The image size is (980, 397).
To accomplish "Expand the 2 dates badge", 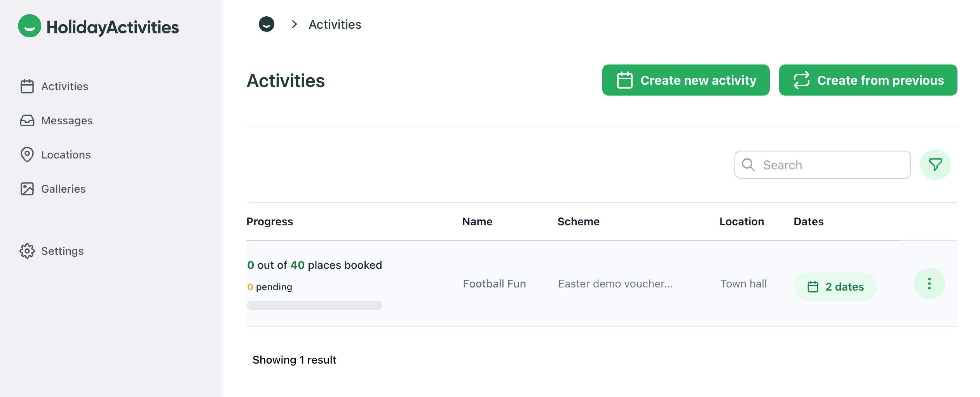I will tap(835, 287).
